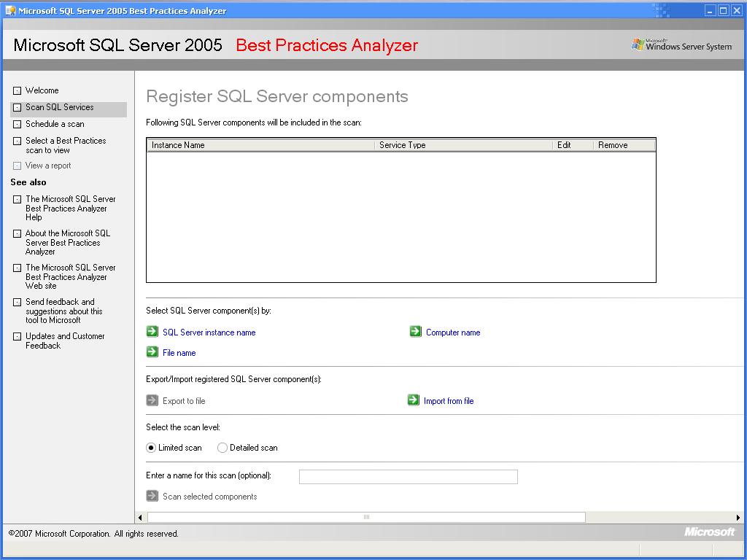Click the application icon in the title bar
Screen dimensions: 747x560
pyautogui.click(x=10, y=10)
